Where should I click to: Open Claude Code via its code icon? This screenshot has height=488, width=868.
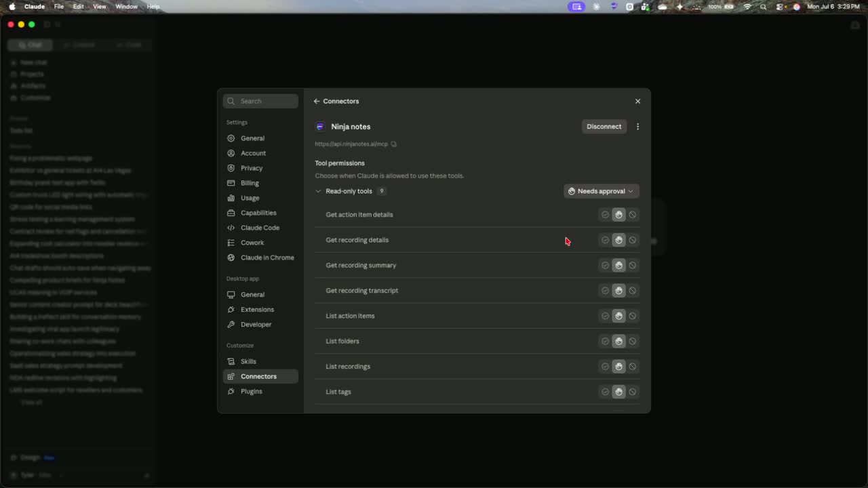231,228
